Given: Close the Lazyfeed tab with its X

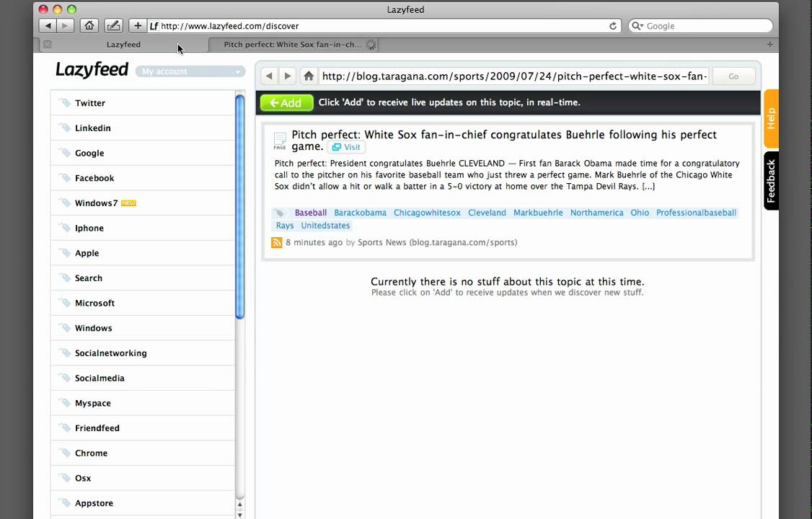Looking at the screenshot, I should tap(47, 45).
